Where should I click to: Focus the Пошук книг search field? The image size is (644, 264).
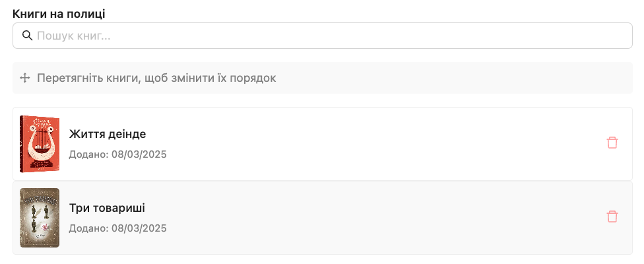[x=323, y=36]
